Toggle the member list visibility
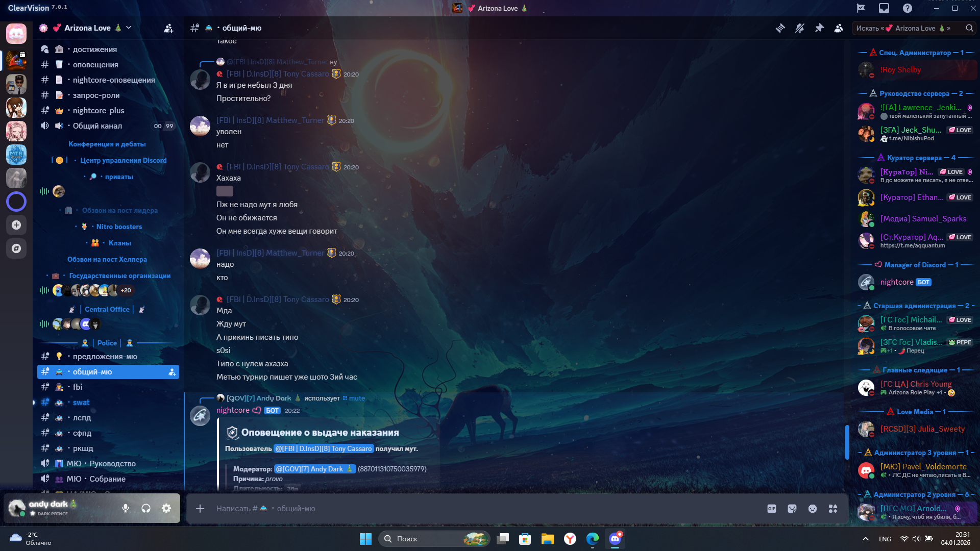The image size is (980, 551). (839, 28)
